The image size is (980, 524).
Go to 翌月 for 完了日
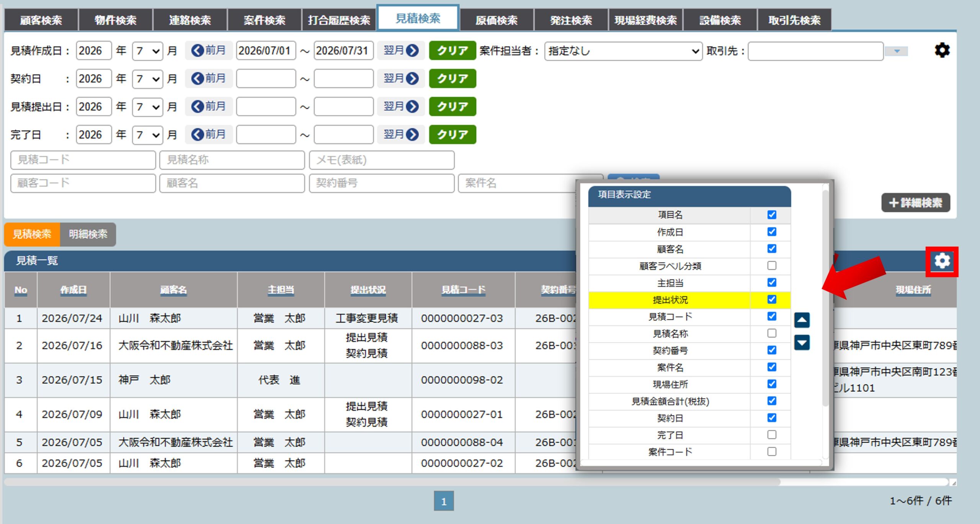click(x=401, y=134)
